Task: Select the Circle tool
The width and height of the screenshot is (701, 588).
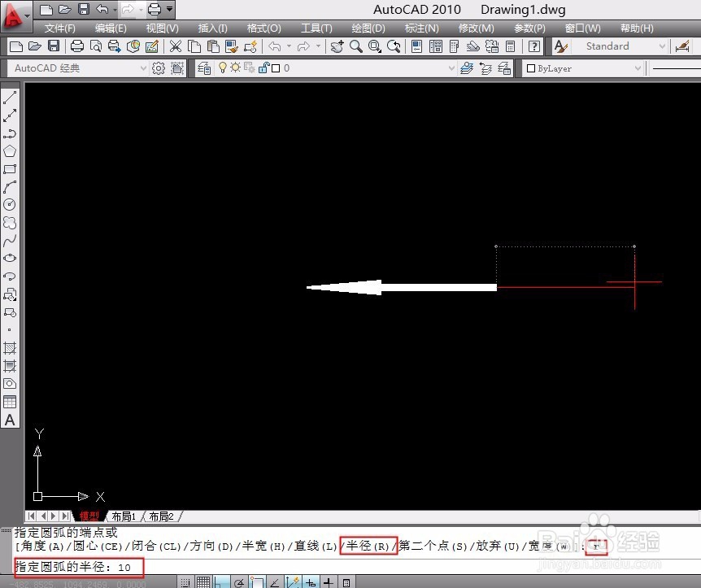Action: (x=10, y=205)
